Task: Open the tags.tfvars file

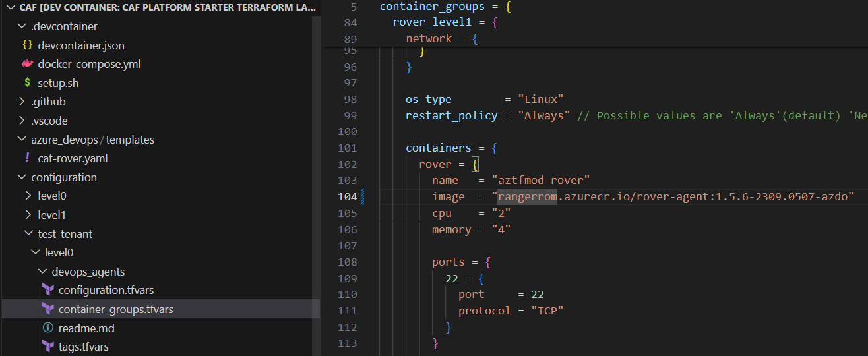Action: click(x=83, y=347)
